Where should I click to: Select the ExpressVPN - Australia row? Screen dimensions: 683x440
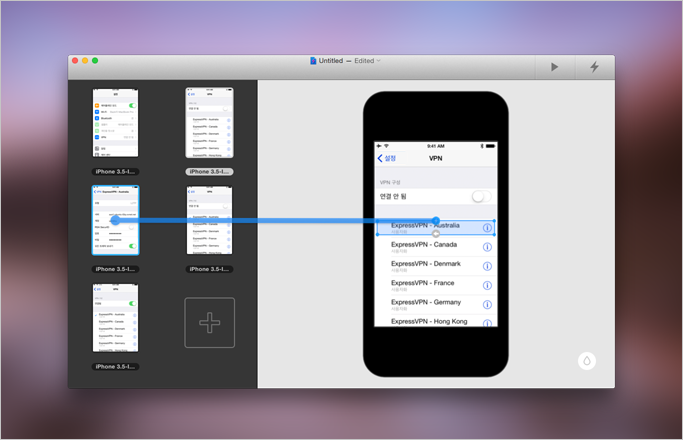click(x=436, y=228)
